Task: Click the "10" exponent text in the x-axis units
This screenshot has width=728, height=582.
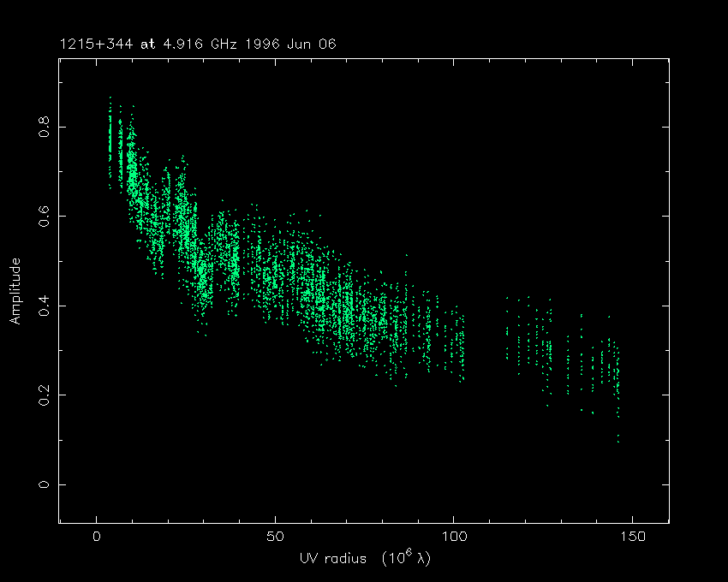Action: (397, 558)
